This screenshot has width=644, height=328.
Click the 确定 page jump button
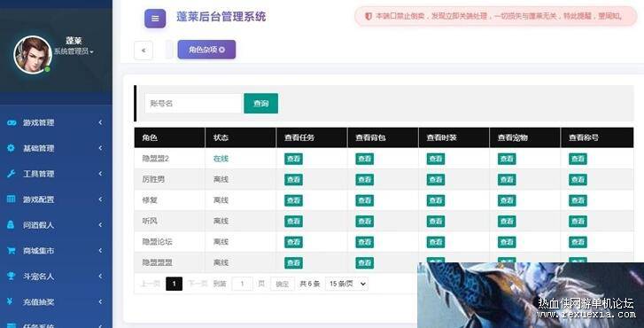(x=283, y=284)
